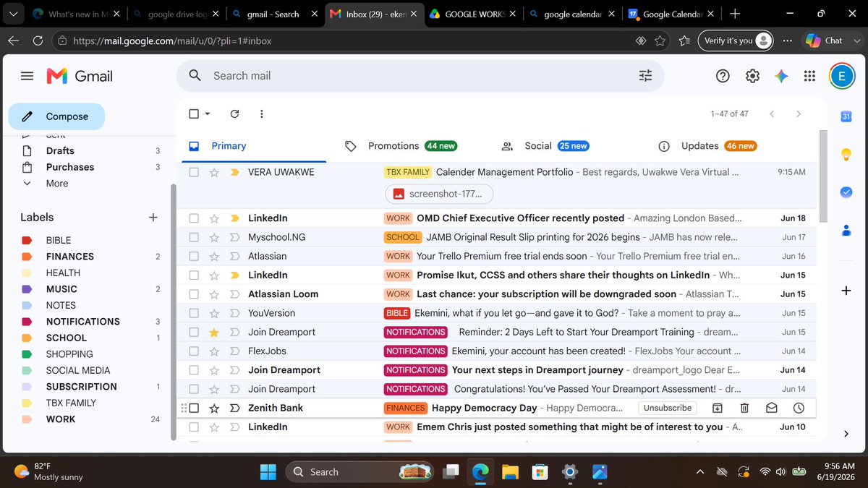Switch to the Promotions tab
This screenshot has width=868, height=488.
point(400,146)
